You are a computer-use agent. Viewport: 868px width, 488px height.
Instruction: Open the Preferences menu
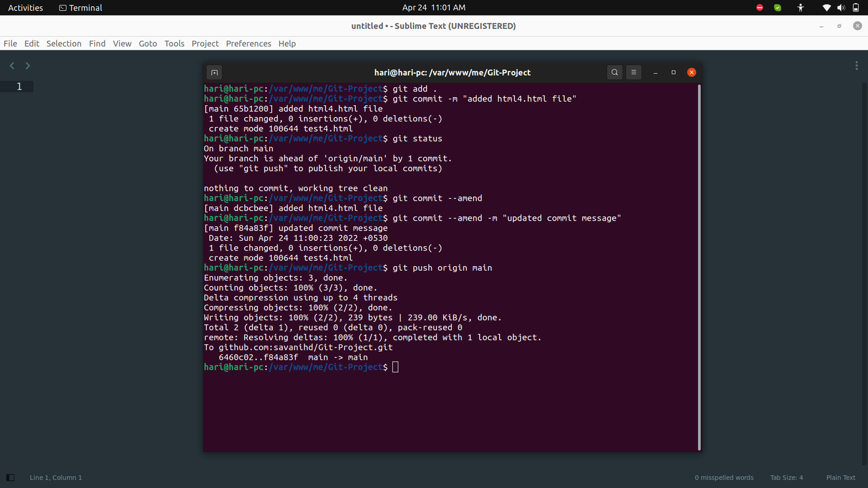248,43
